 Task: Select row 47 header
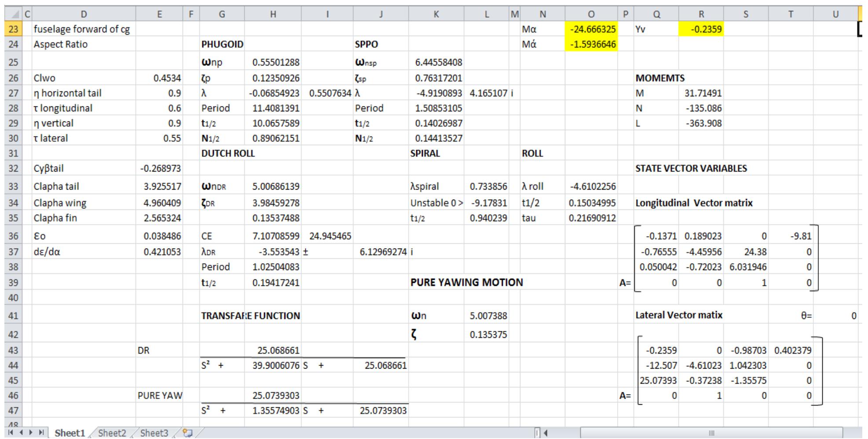tap(13, 410)
